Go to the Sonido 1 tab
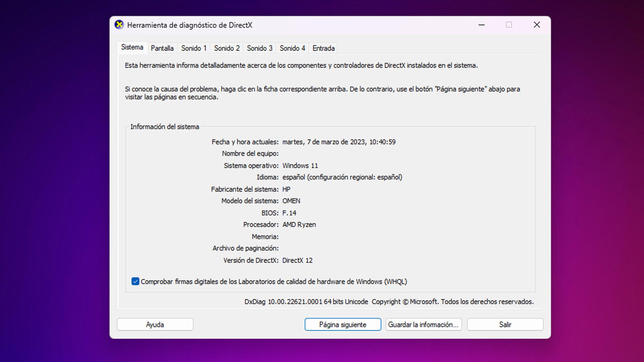Viewport: 644px width, 362px height. pos(194,48)
